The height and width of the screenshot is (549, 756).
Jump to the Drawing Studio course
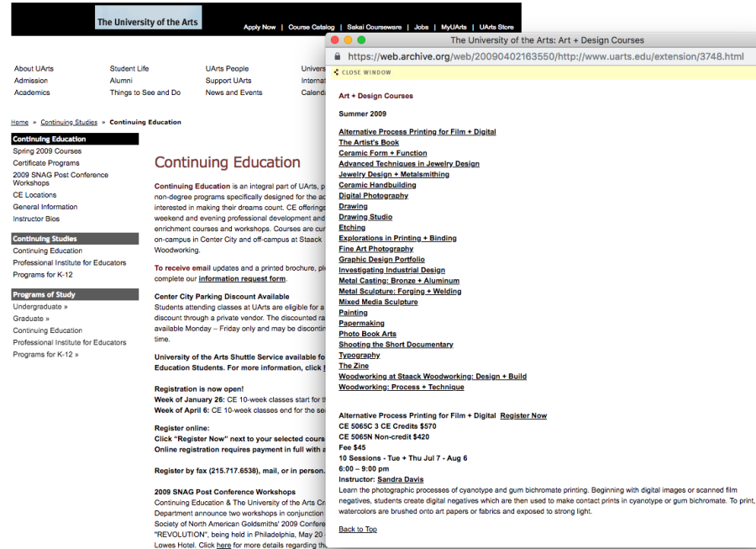click(x=365, y=217)
